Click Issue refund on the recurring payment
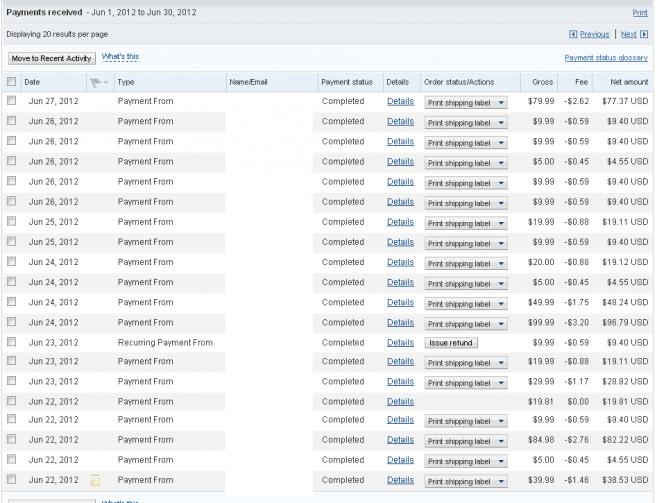The image size is (657, 503). point(451,343)
